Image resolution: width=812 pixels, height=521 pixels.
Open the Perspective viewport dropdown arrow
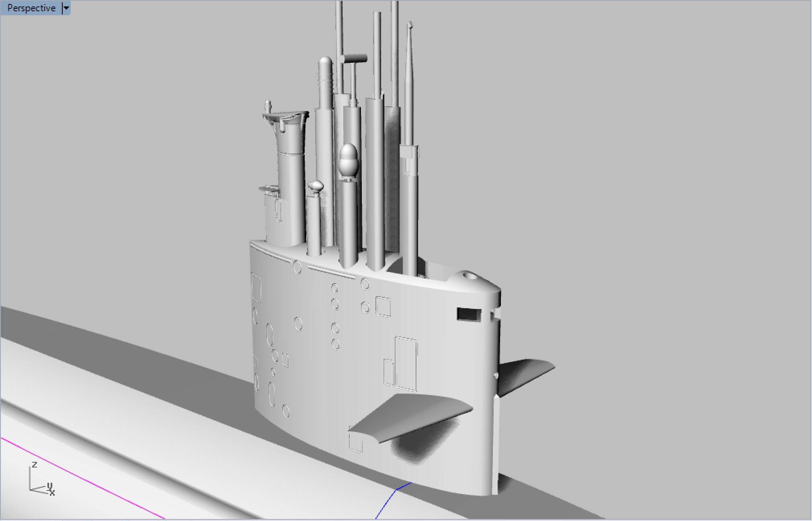[x=66, y=8]
